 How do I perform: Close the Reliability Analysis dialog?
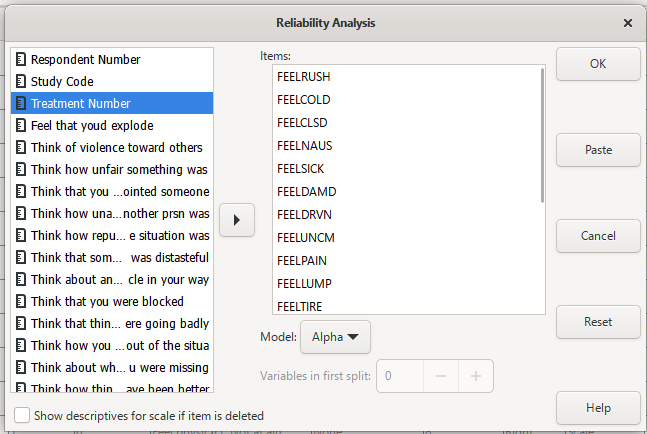click(628, 23)
